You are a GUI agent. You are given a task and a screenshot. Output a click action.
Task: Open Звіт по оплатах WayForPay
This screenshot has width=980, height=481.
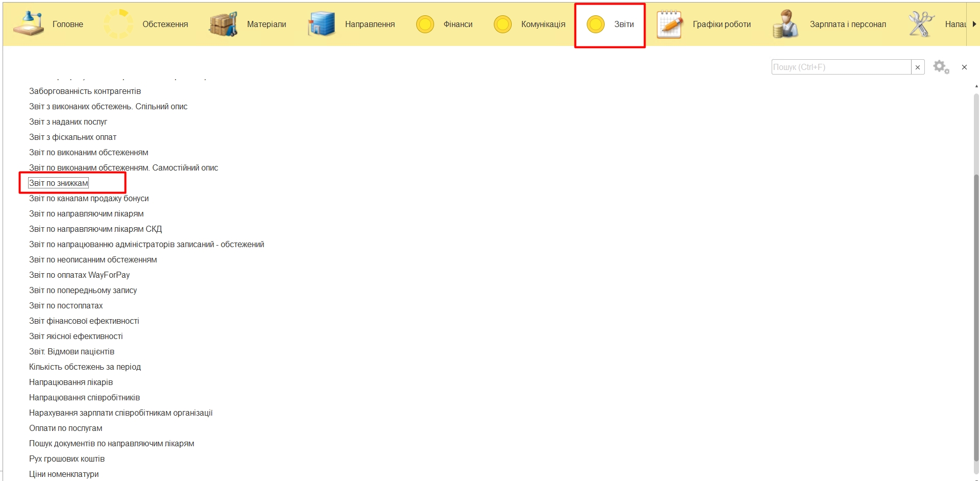click(79, 275)
